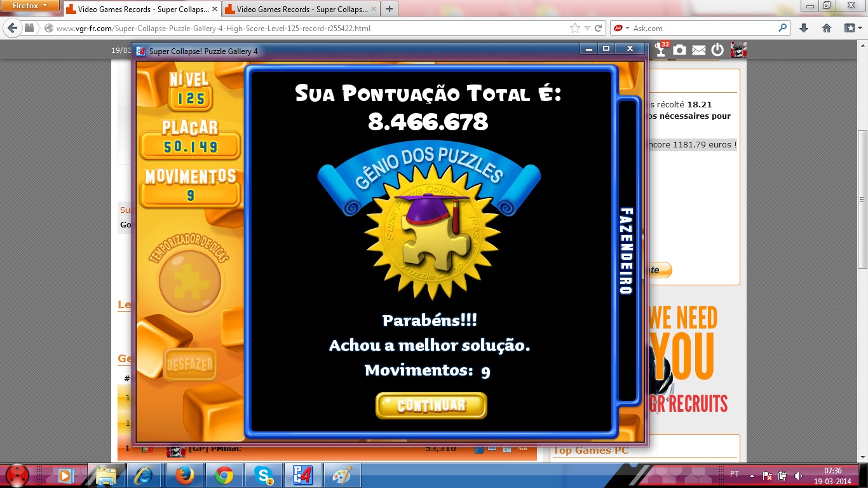Expand the Ask.com search engine dropdown

(628, 29)
